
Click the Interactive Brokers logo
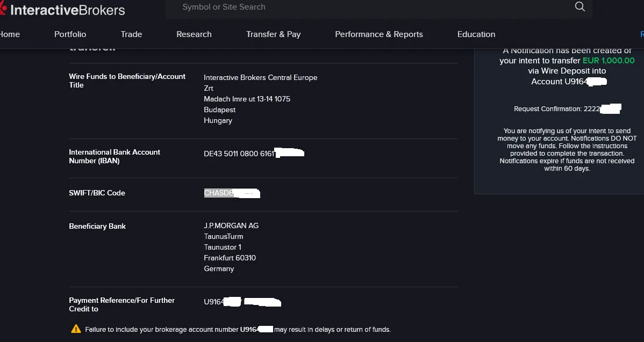pos(62,10)
